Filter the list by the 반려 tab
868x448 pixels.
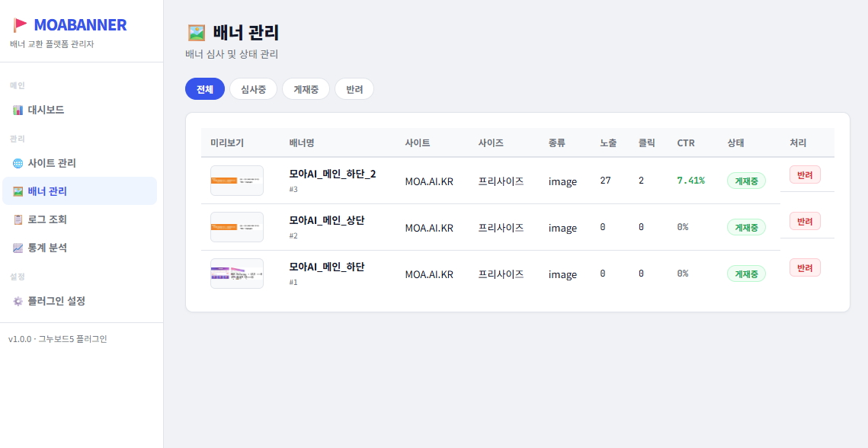coord(354,89)
